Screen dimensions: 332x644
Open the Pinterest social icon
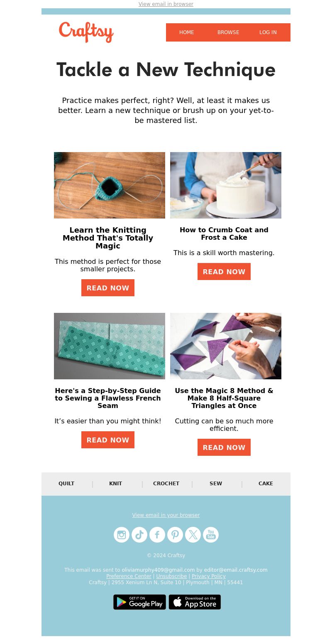pos(175,535)
